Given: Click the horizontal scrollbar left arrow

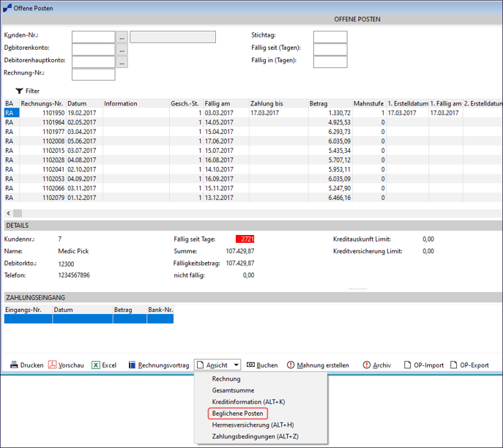Looking at the screenshot, I should point(8,213).
